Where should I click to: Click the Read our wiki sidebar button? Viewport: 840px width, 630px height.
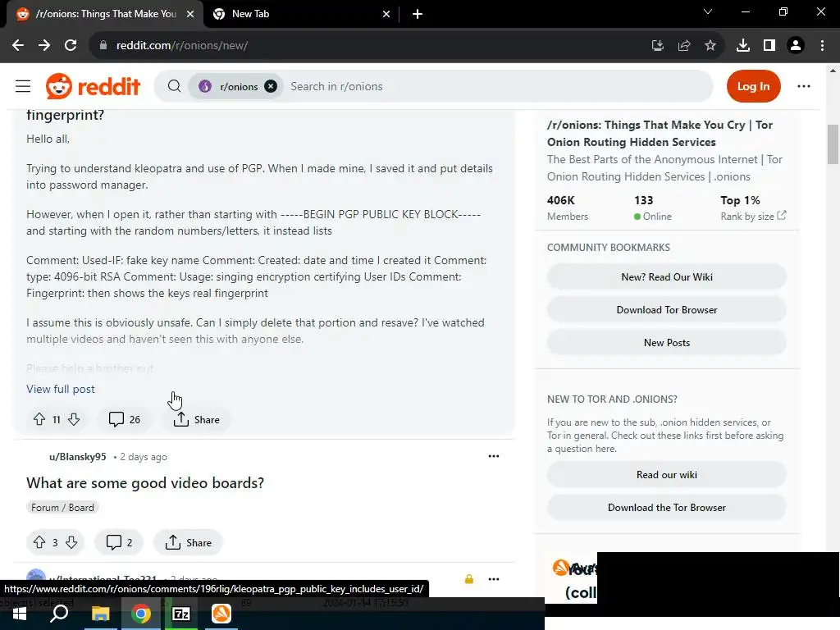(x=666, y=475)
